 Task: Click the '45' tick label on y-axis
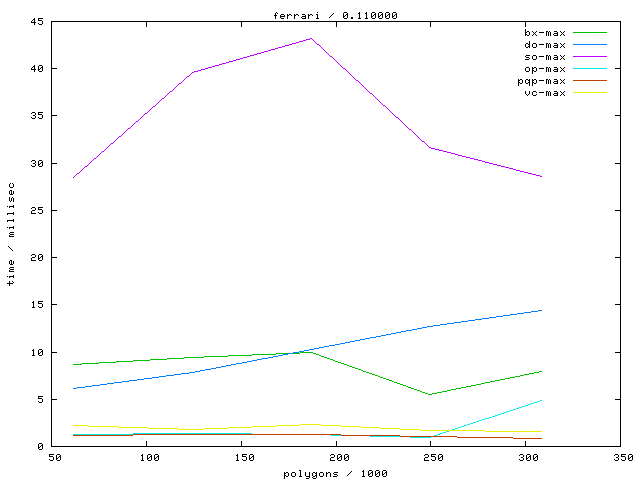36,21
